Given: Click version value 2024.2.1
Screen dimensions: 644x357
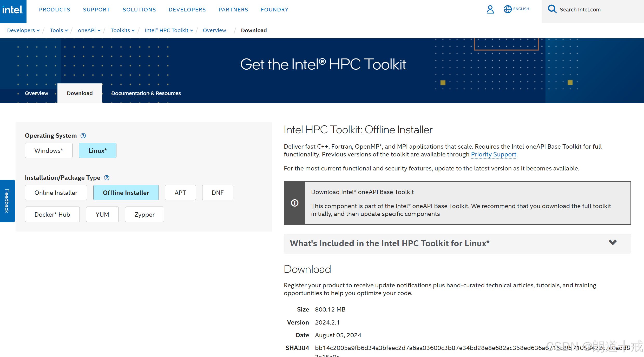Looking at the screenshot, I should 327,322.
